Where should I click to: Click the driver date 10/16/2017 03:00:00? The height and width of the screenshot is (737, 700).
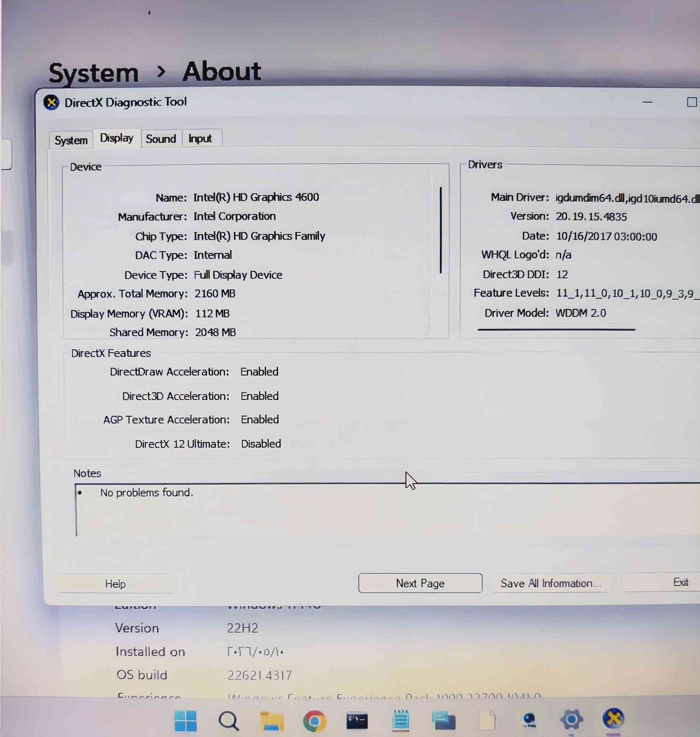click(606, 236)
